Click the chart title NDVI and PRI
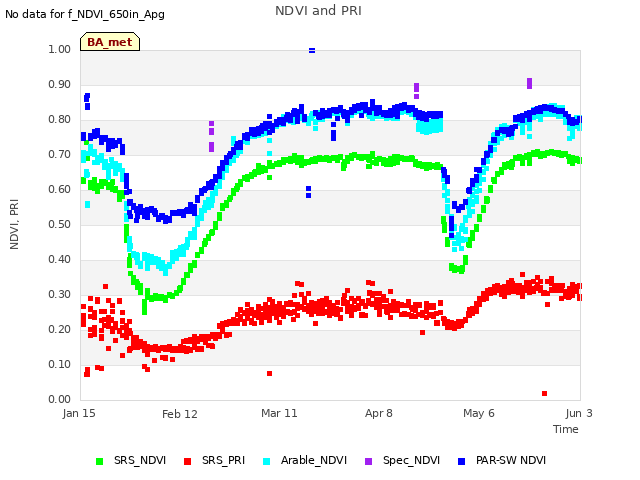The height and width of the screenshot is (480, 640). coord(318,11)
